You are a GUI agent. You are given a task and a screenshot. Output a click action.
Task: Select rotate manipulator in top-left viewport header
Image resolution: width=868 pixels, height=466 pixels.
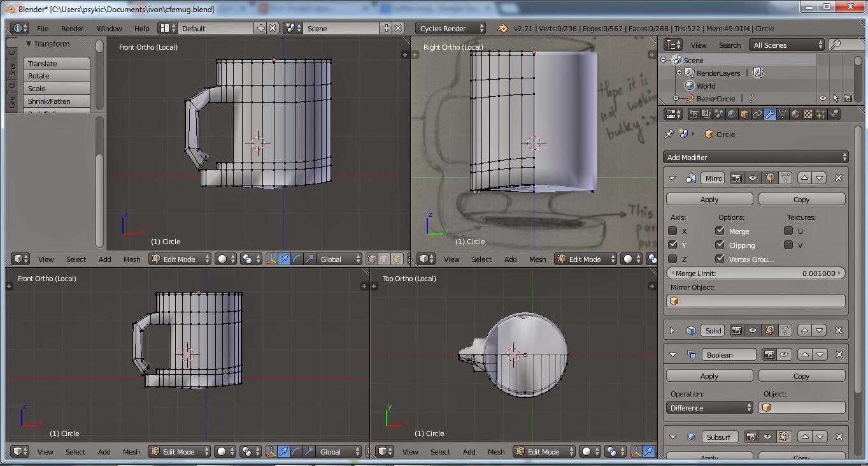pos(297,259)
